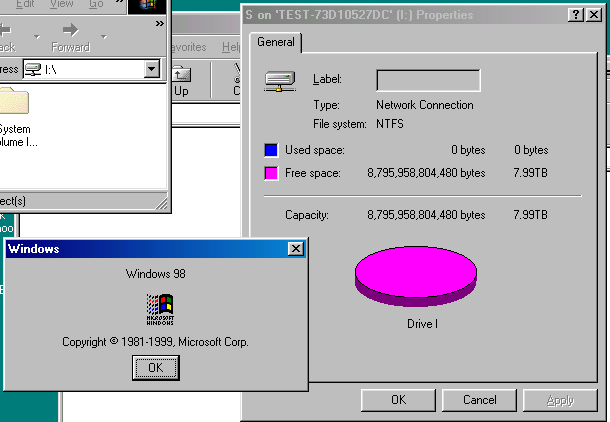Open the address bar dropdown list
This screenshot has height=422, width=610.
tap(151, 69)
